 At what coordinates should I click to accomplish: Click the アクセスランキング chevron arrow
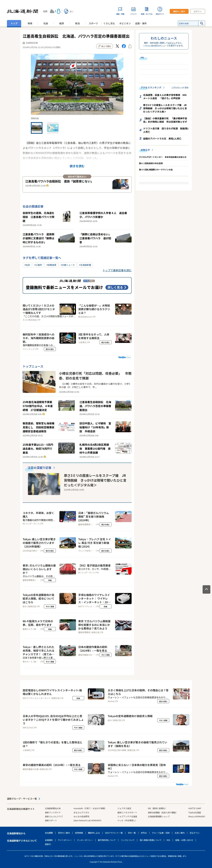pyautogui.click(x=164, y=88)
